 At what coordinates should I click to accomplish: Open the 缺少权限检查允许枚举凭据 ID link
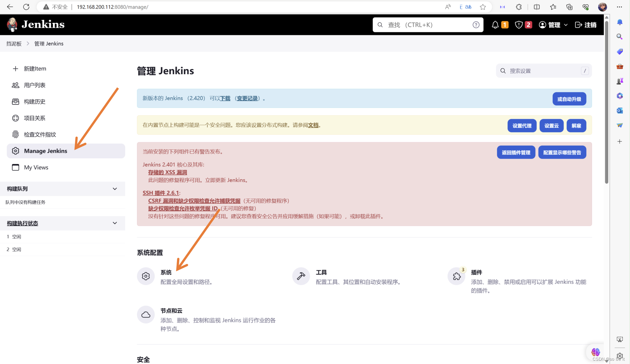pos(183,208)
